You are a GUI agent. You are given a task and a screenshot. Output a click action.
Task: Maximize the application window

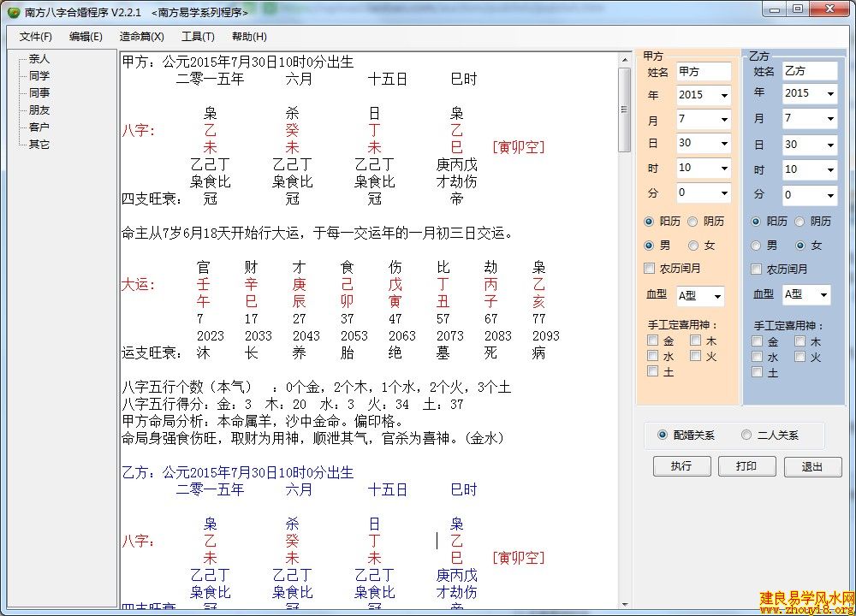pyautogui.click(x=798, y=9)
